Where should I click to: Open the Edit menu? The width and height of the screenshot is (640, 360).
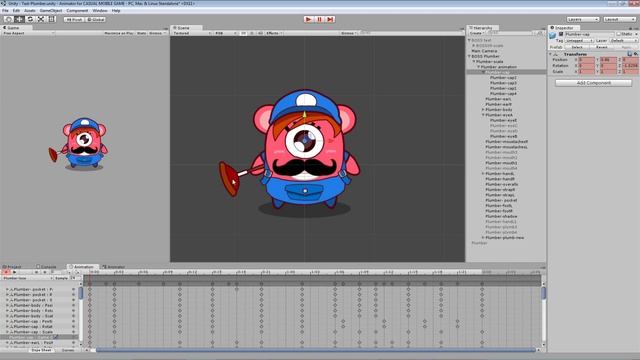tap(16, 11)
